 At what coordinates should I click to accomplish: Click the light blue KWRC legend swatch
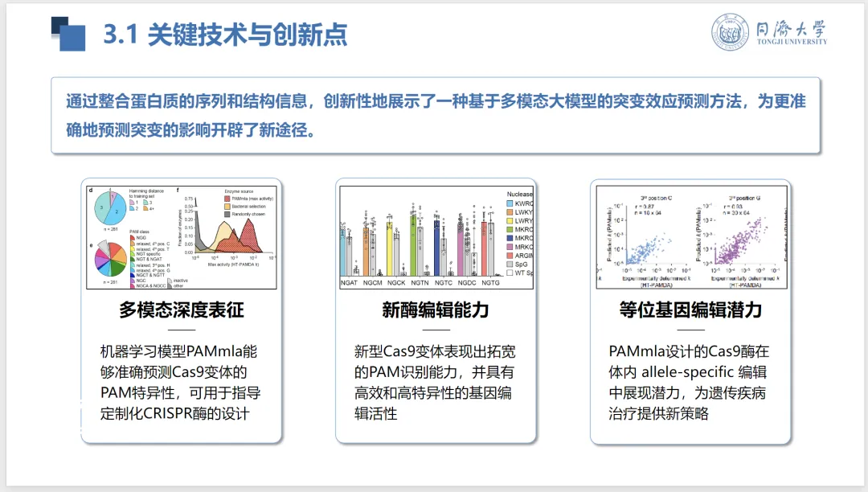pyautogui.click(x=510, y=203)
